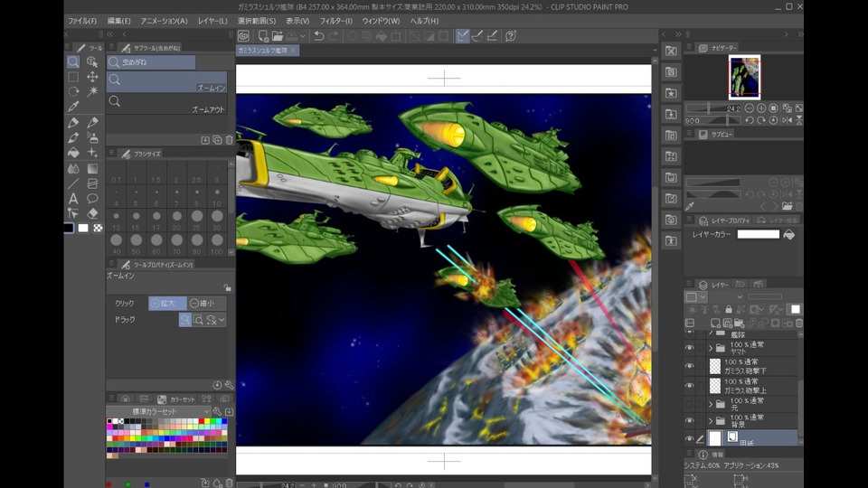Select the Pencil tool
Viewport: 868px width, 488px height.
92,122
